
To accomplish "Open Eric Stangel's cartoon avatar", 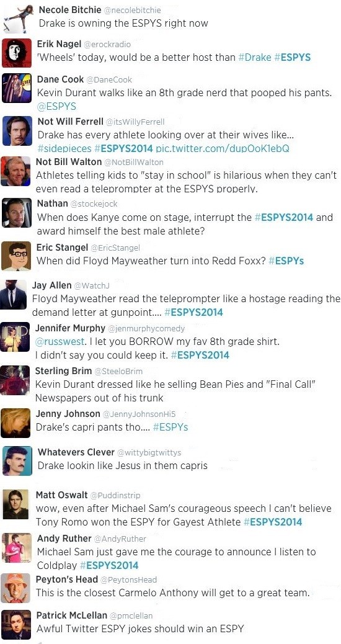I will coord(16,256).
